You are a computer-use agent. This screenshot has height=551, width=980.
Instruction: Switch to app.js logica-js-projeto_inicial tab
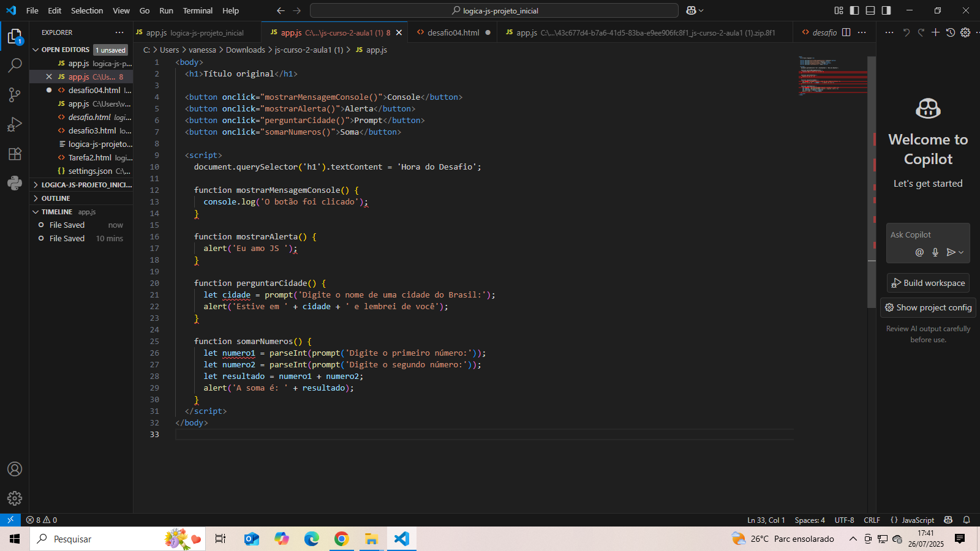coord(195,32)
